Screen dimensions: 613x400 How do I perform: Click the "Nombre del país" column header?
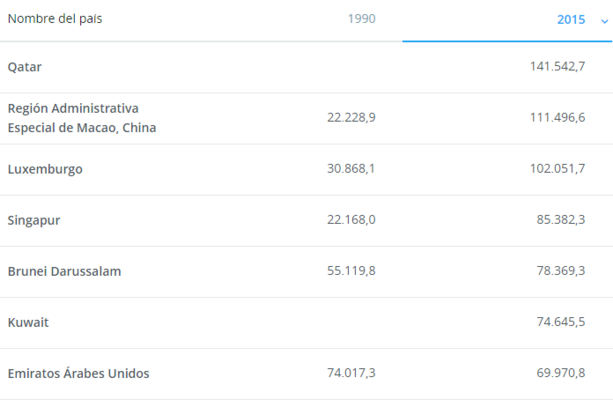click(55, 19)
